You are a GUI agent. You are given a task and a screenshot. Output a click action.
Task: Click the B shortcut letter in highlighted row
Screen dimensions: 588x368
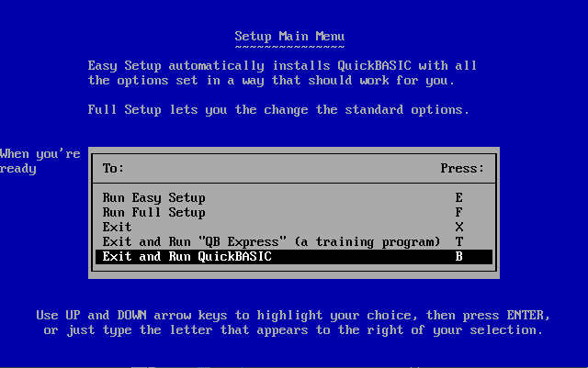[458, 256]
